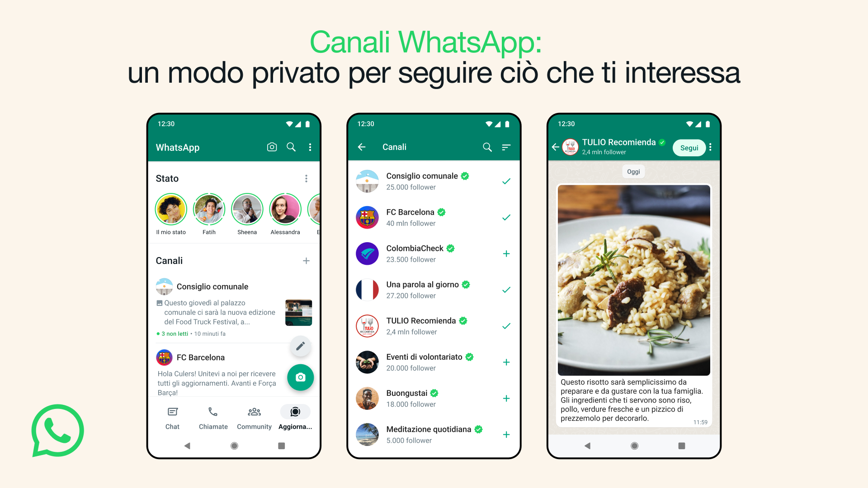The width and height of the screenshot is (868, 488).
Task: Click Segui button on TULIO Recomienda
Action: (688, 147)
